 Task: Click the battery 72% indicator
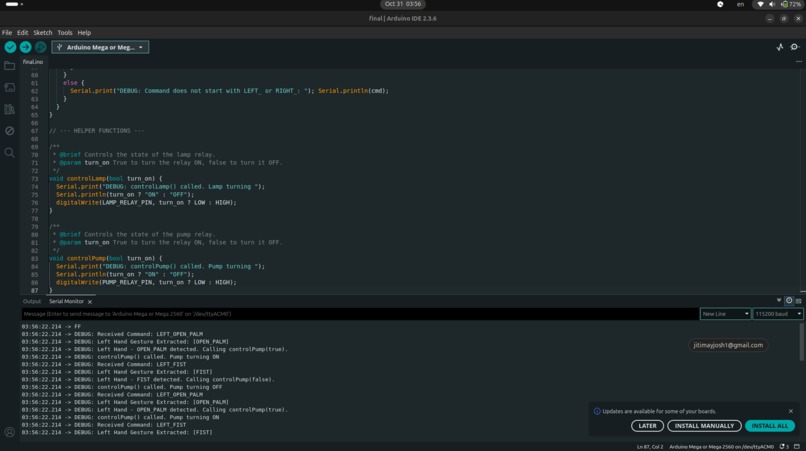click(791, 4)
